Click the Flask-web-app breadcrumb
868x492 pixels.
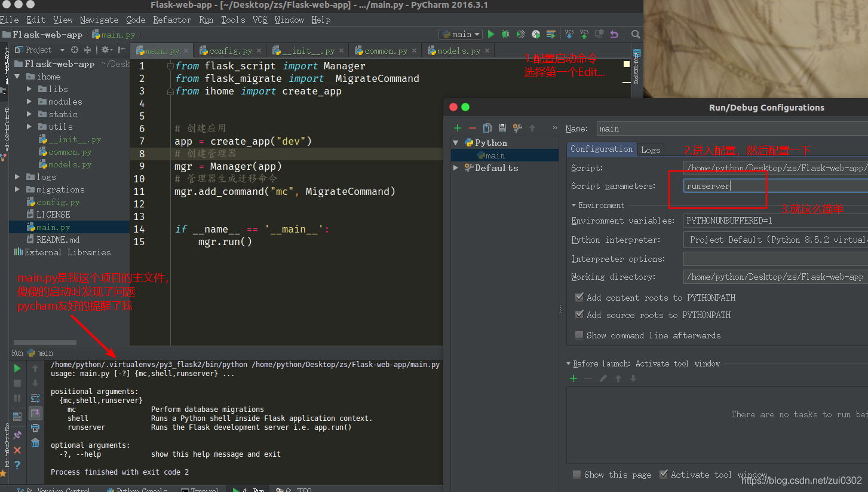[44, 35]
